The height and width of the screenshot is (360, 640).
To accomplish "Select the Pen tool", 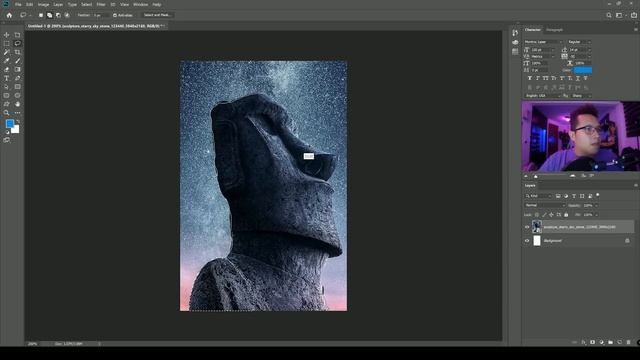I will (x=18, y=78).
